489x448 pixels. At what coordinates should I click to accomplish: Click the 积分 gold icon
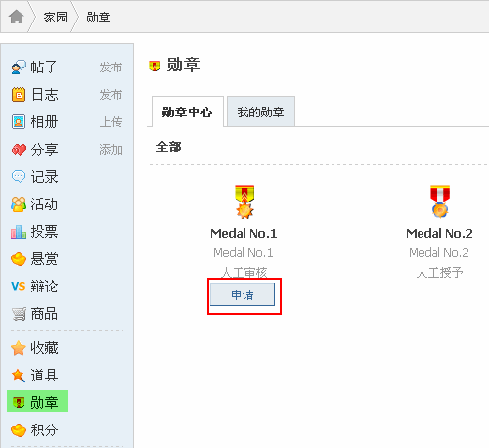click(x=19, y=430)
